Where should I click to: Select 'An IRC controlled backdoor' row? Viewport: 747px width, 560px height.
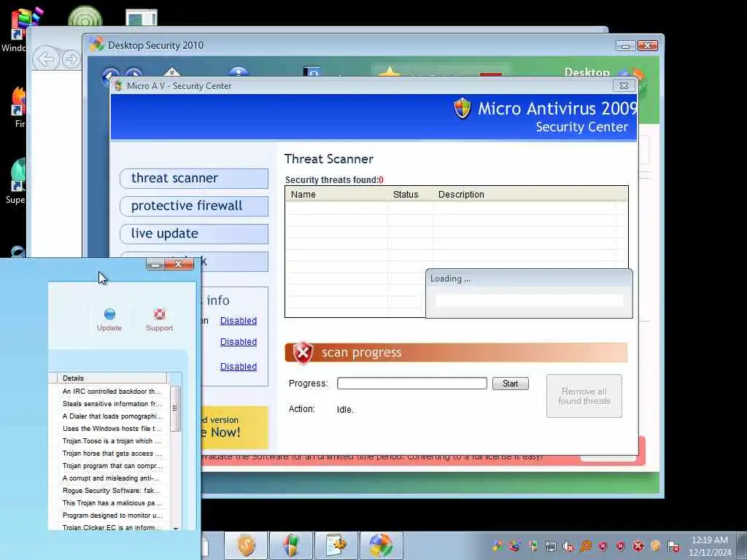click(112, 391)
